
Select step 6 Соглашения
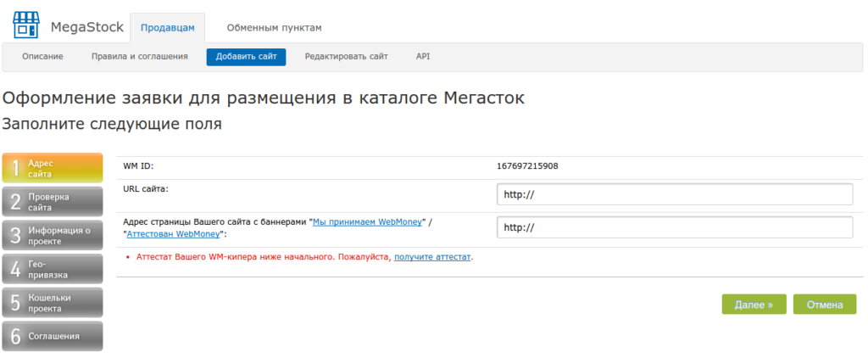pos(53,336)
